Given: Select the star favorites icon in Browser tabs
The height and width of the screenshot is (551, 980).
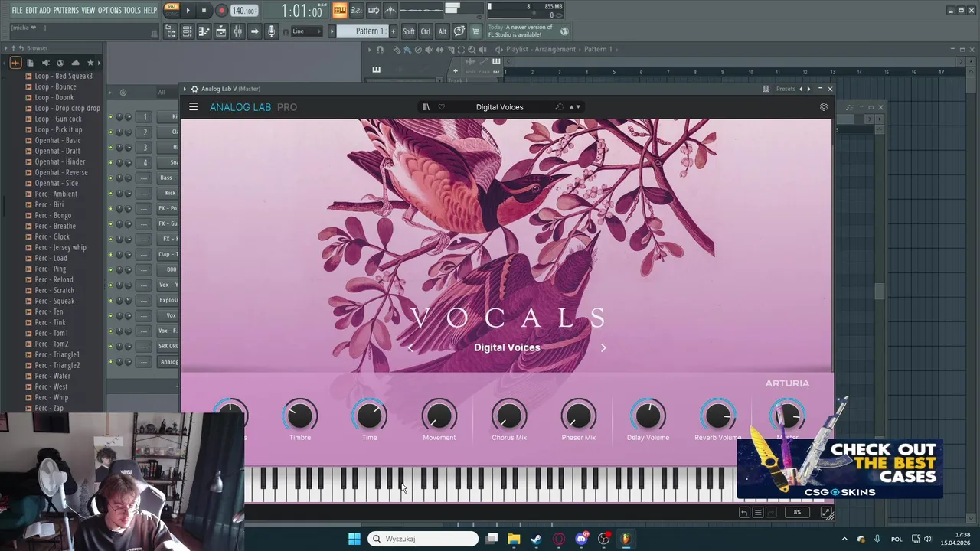Looking at the screenshot, I should pyautogui.click(x=90, y=63).
